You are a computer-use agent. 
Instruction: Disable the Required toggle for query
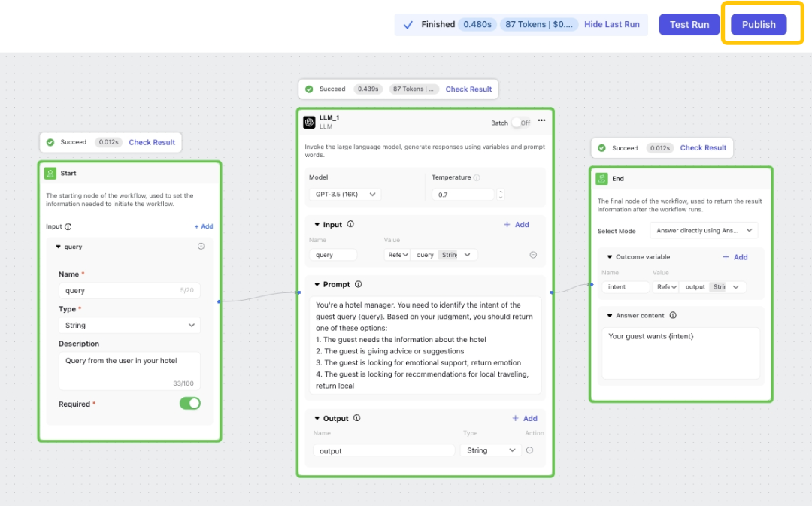[x=190, y=404]
